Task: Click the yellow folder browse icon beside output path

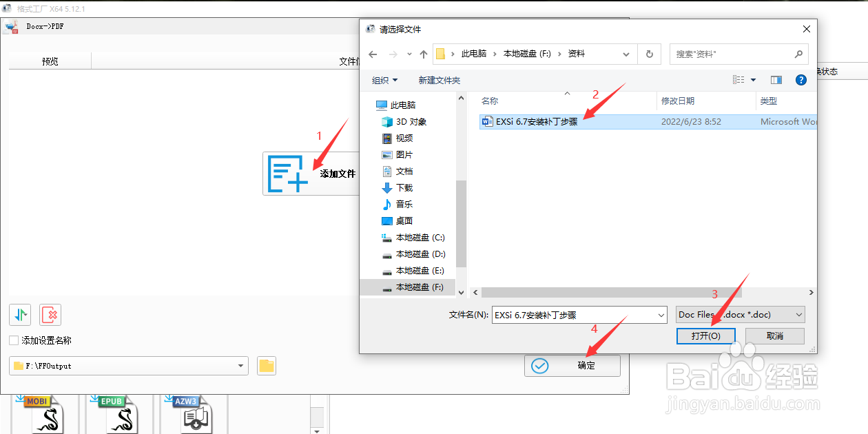Action: tap(266, 366)
